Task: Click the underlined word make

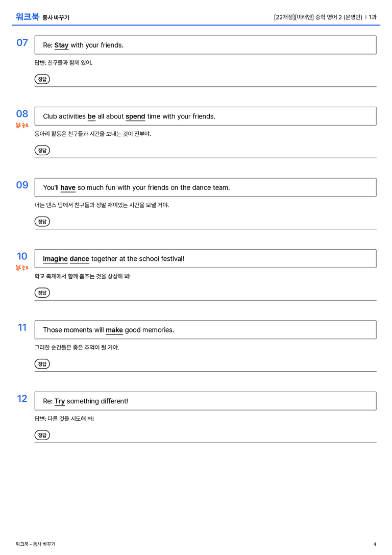Action: [x=114, y=330]
